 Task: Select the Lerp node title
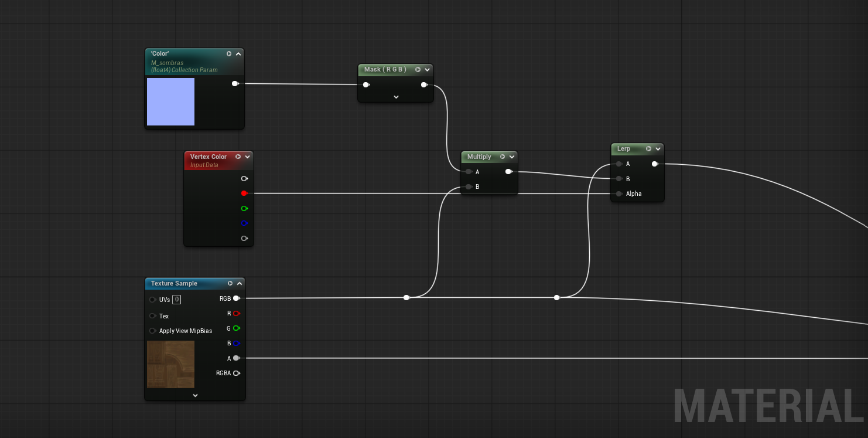point(624,148)
